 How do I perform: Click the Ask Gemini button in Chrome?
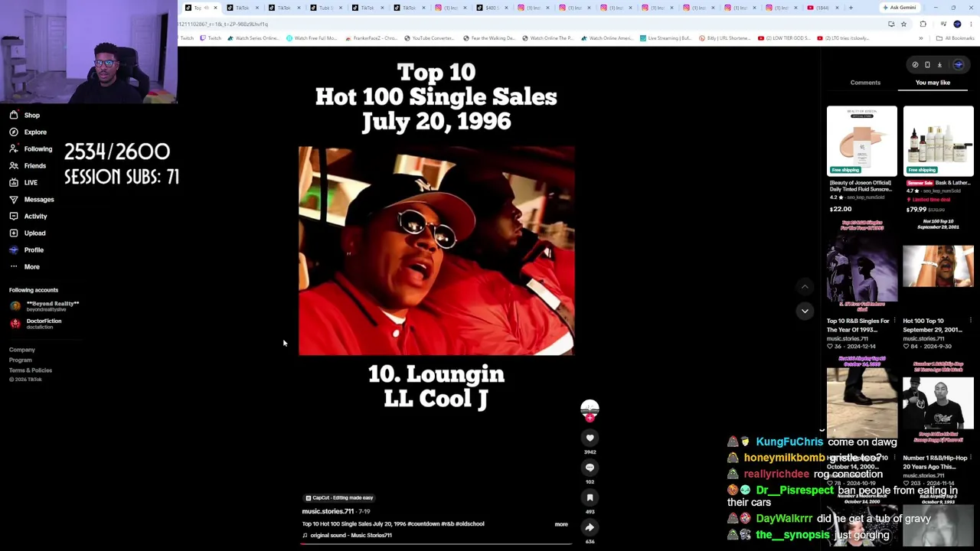pyautogui.click(x=900, y=8)
